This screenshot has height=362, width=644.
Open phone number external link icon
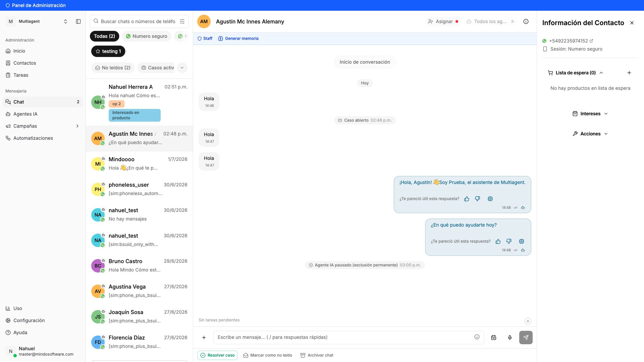[x=591, y=41]
